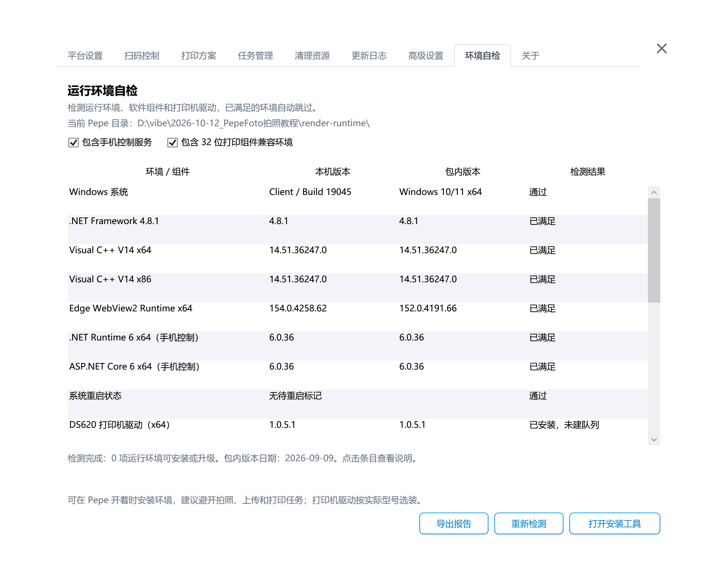Click the 打开安装工具 button

pos(615,523)
